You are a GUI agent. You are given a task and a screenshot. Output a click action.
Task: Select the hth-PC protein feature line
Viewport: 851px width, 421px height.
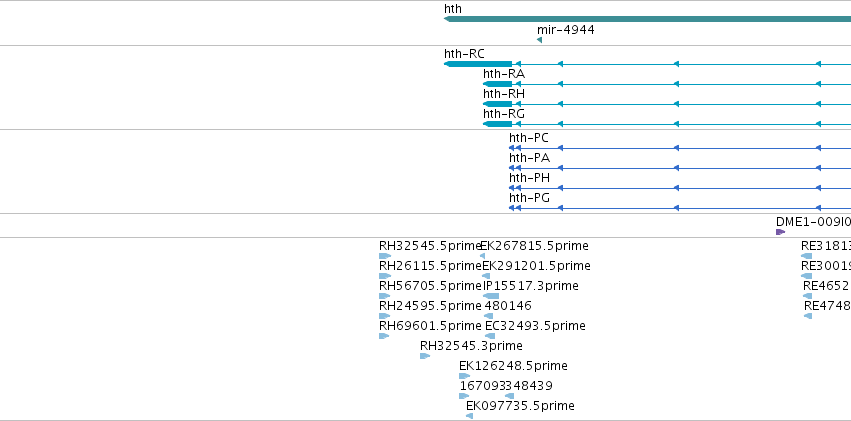tap(679, 148)
